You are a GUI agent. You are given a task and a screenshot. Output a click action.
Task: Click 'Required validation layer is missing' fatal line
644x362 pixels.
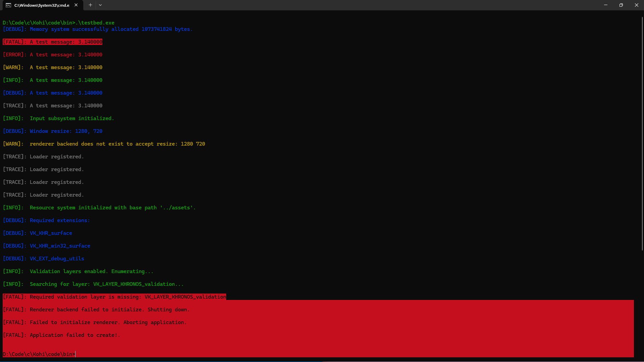pos(114,297)
